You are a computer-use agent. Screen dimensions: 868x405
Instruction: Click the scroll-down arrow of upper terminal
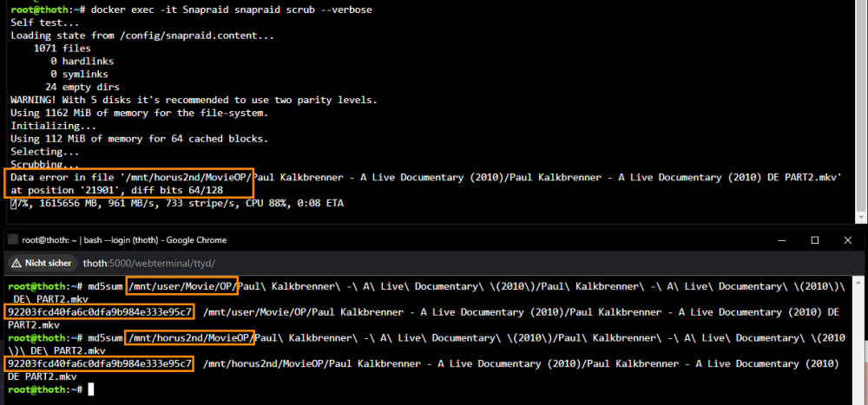tap(861, 218)
